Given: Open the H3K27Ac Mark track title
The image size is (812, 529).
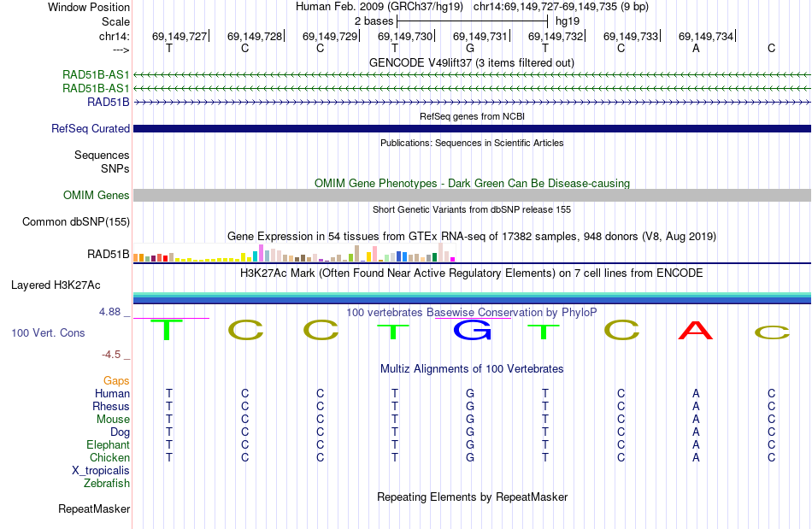Looking at the screenshot, I should pos(472,273).
